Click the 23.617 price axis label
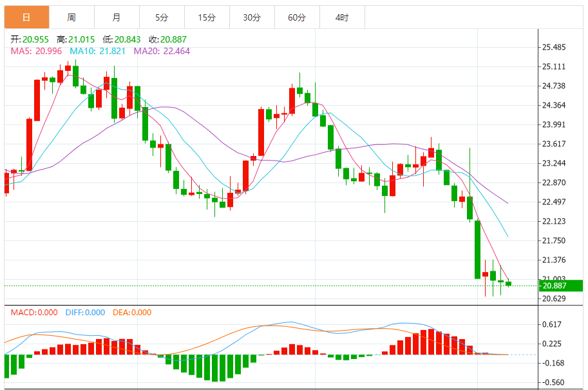The width and height of the screenshot is (588, 390). [x=554, y=144]
